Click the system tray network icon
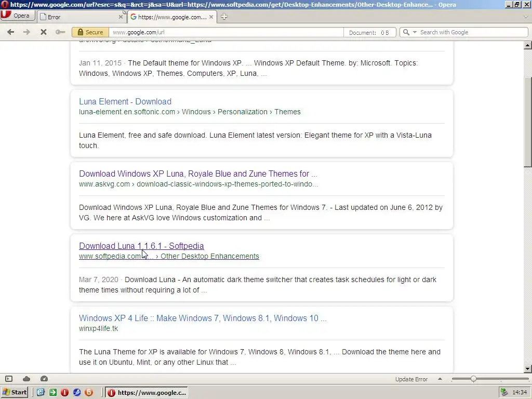The height and width of the screenshot is (399, 532). pos(504,393)
